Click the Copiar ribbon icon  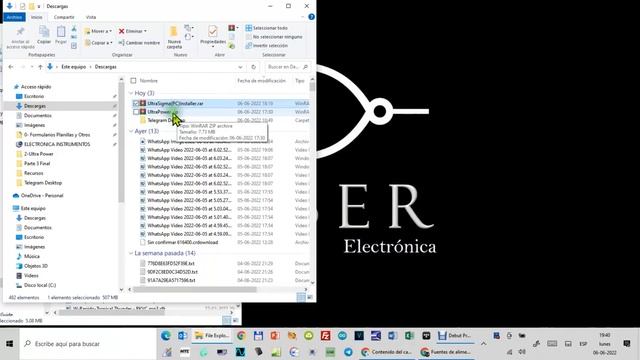(44, 35)
